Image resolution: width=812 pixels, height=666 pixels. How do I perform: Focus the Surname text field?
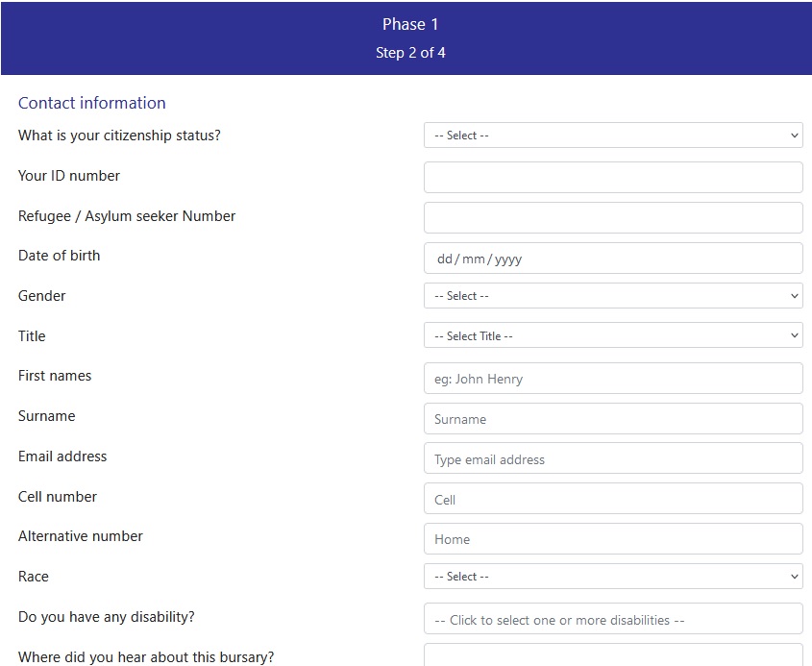612,419
